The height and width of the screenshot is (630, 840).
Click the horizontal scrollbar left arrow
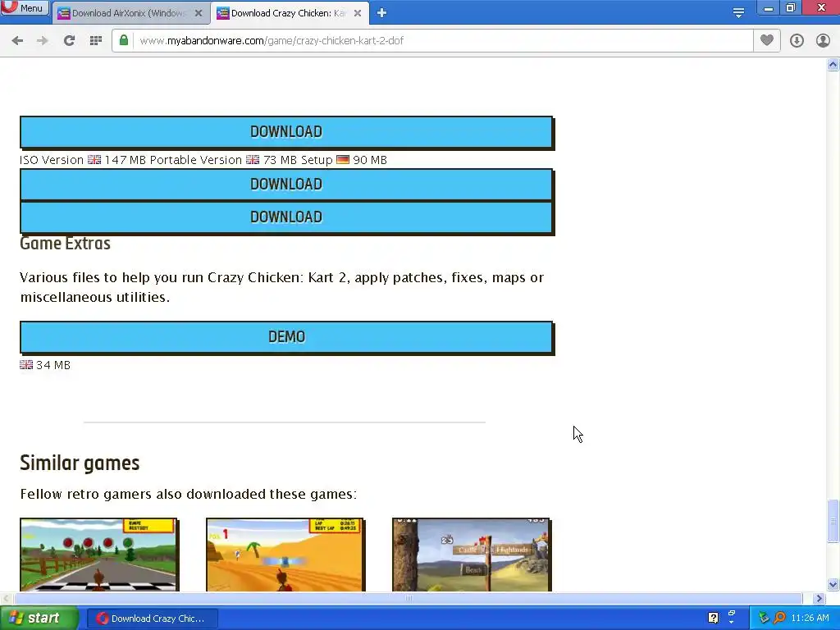point(6,598)
